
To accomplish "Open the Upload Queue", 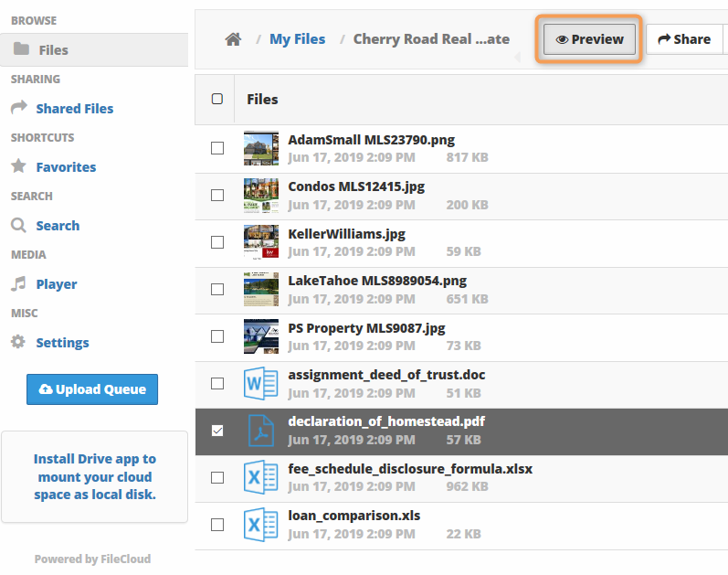I will [92, 389].
